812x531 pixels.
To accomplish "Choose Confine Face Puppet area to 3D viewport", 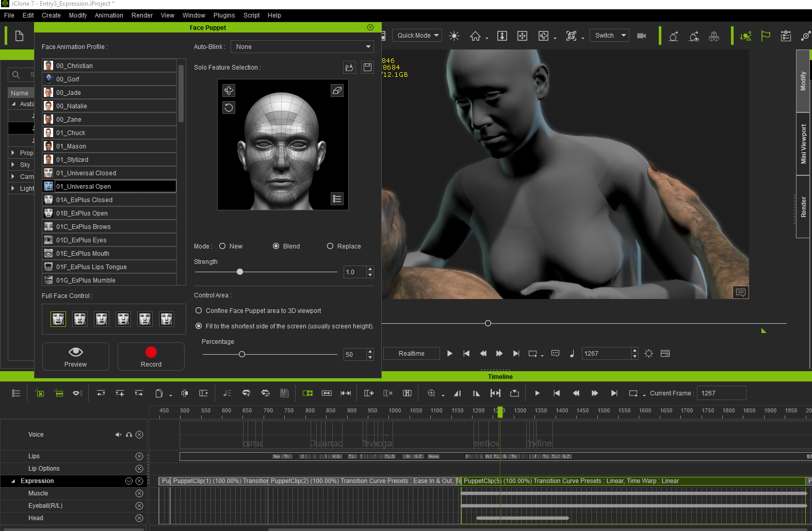I will pyautogui.click(x=199, y=310).
